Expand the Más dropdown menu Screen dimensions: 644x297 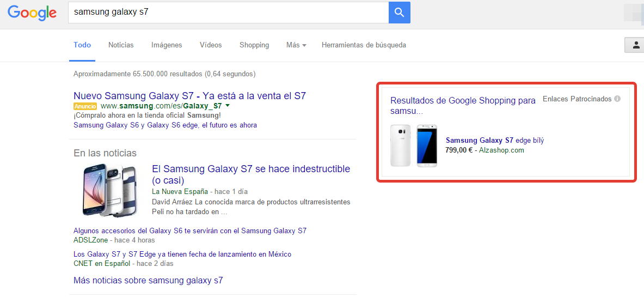(296, 45)
